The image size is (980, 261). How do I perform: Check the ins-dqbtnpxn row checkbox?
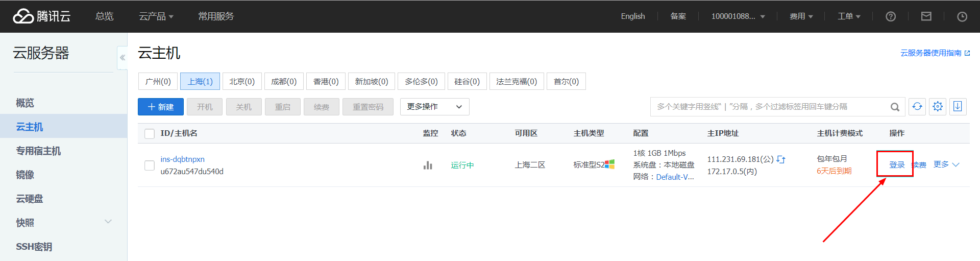pos(150,165)
